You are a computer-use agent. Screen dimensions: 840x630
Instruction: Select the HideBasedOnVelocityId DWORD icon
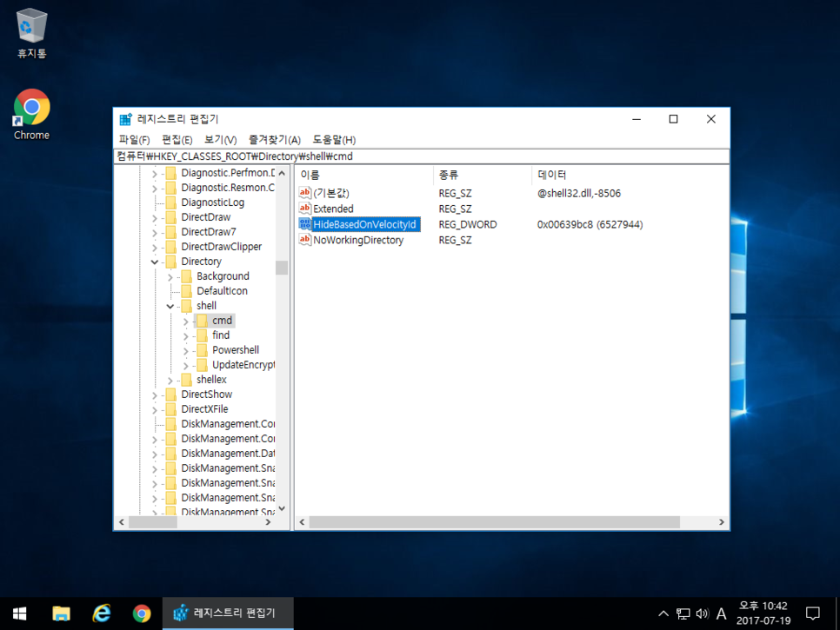tap(305, 223)
